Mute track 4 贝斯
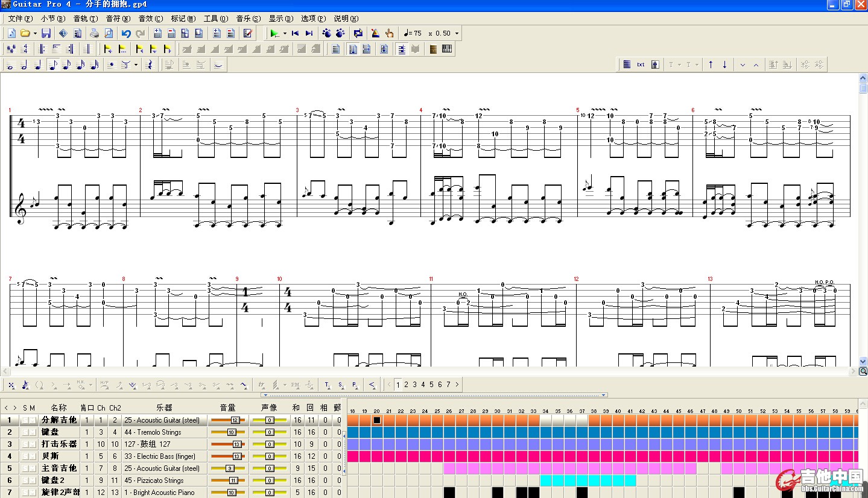This screenshot has height=498, width=868. [x=33, y=456]
